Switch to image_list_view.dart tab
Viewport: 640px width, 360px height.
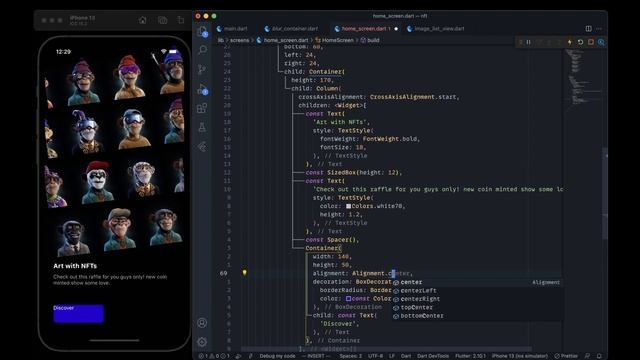(436, 29)
